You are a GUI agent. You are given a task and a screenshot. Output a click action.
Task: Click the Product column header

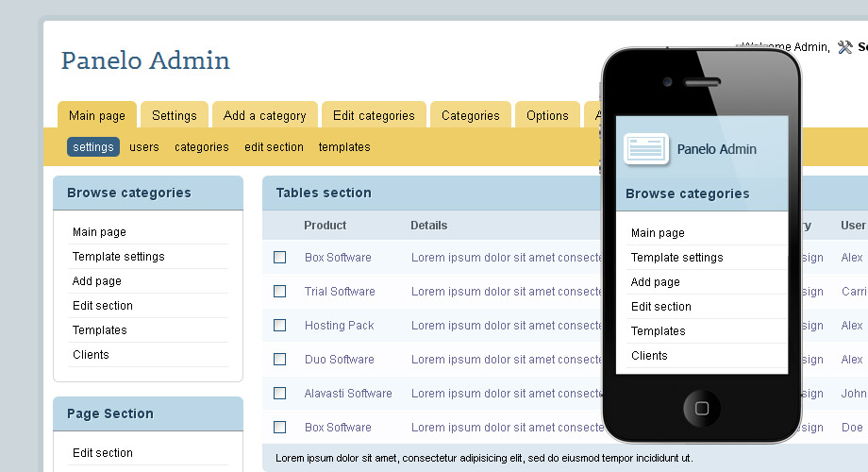(325, 226)
